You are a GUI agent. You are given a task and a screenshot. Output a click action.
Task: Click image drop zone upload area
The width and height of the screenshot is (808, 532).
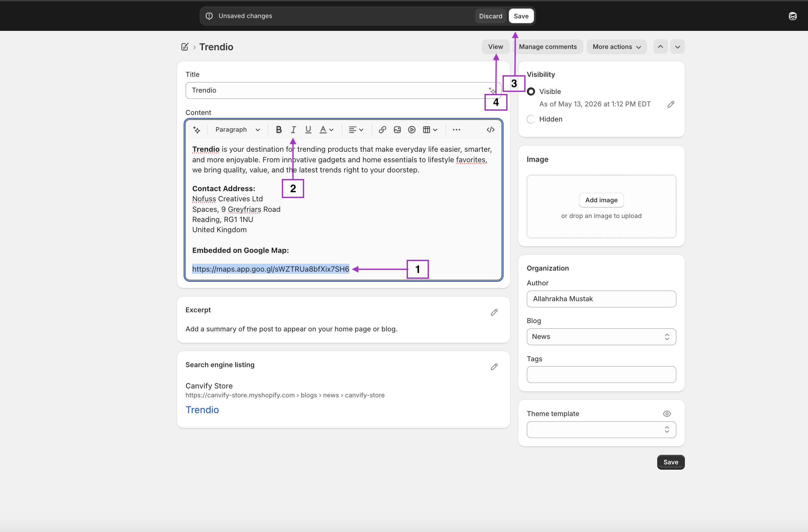601,207
